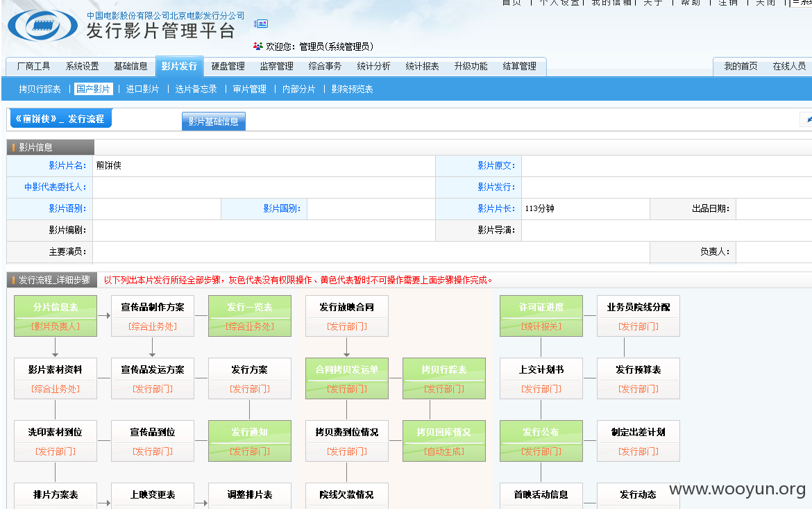Screen dimensions: 812x509
Task: Open 内部分片 submenu item
Action: tap(299, 89)
